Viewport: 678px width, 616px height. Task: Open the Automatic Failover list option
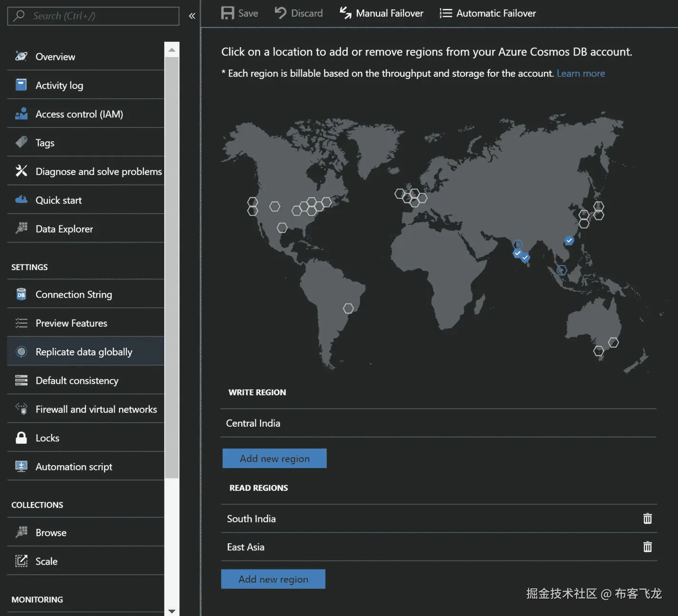point(488,13)
